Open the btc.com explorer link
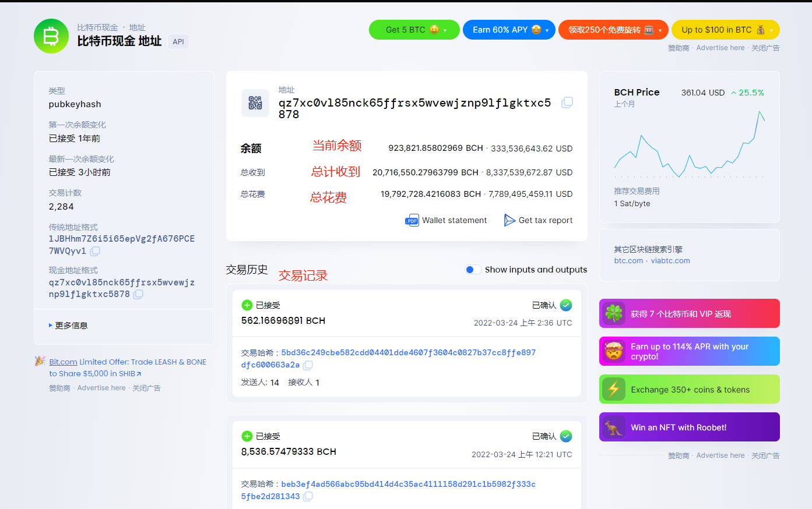 [628, 261]
